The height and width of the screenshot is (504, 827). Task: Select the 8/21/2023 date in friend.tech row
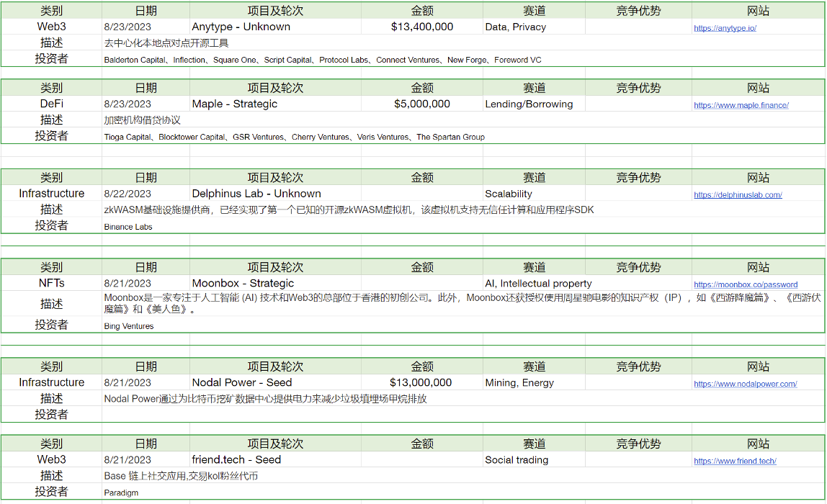tap(146, 459)
